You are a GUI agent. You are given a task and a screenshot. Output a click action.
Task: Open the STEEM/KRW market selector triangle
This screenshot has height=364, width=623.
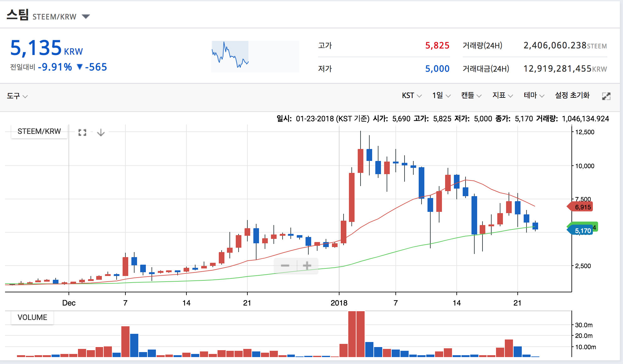86,16
